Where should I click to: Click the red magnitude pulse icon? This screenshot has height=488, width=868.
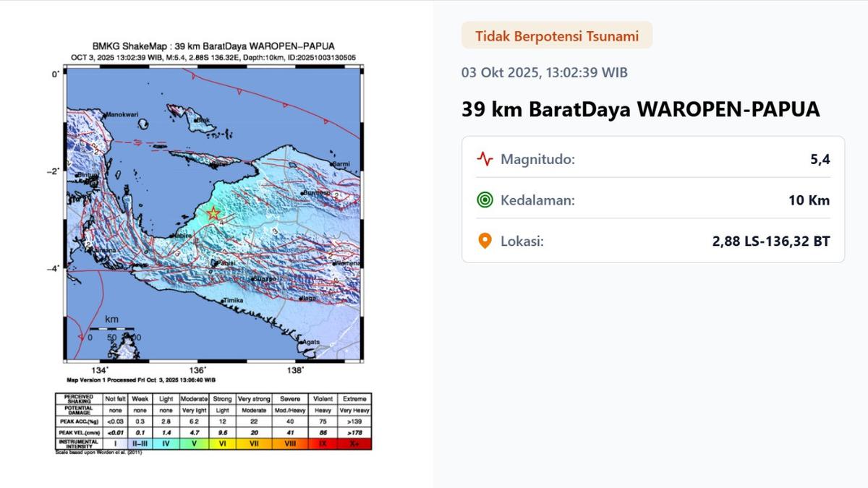[x=485, y=159]
